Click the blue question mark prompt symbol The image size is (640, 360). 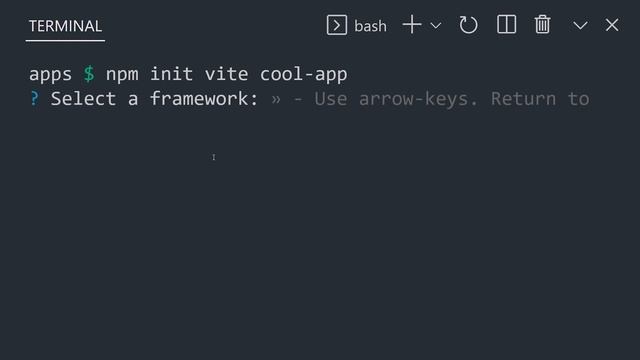tap(34, 99)
